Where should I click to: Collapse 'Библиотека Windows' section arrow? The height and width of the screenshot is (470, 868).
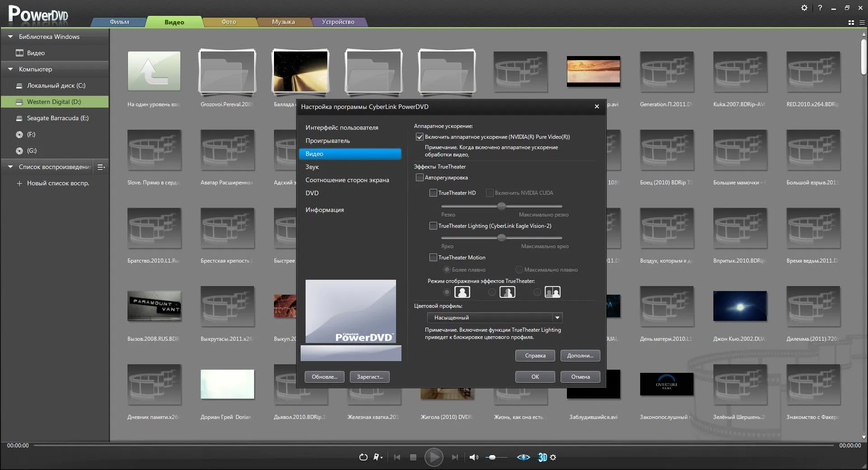pos(10,37)
